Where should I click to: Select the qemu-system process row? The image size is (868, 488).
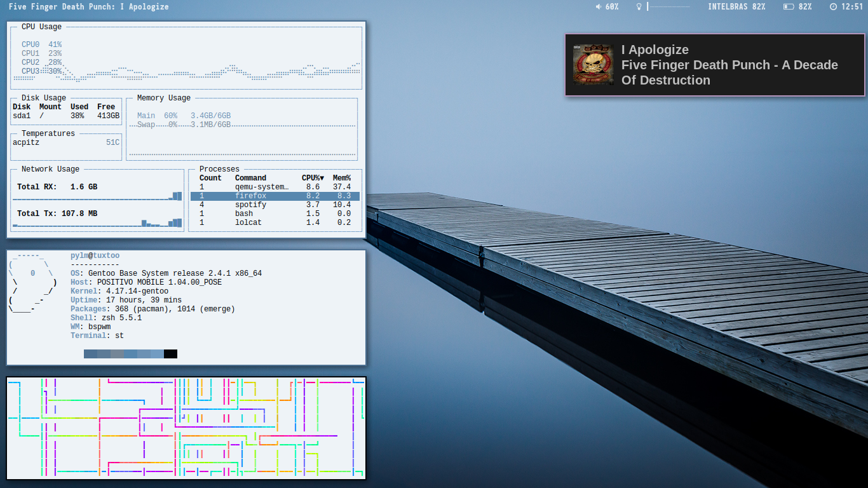(275, 187)
